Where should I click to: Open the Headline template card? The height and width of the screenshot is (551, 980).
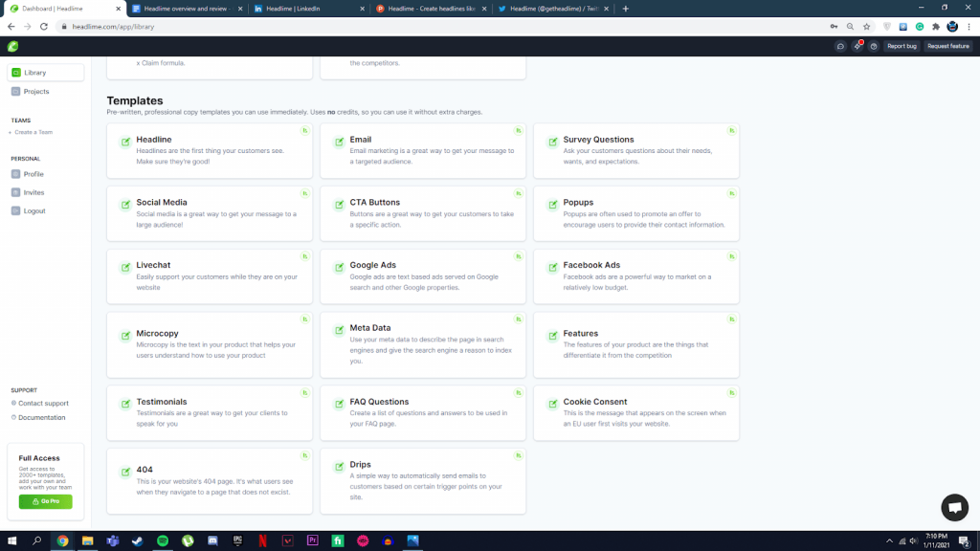(210, 150)
